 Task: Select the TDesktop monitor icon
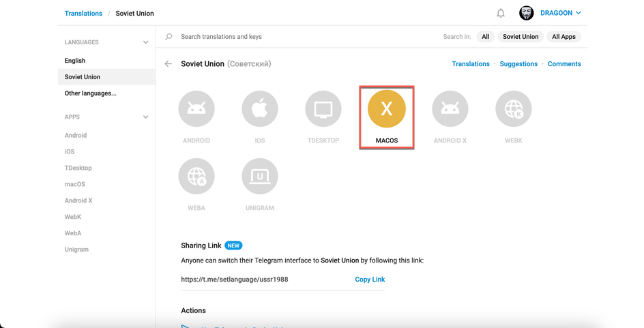coord(323,109)
